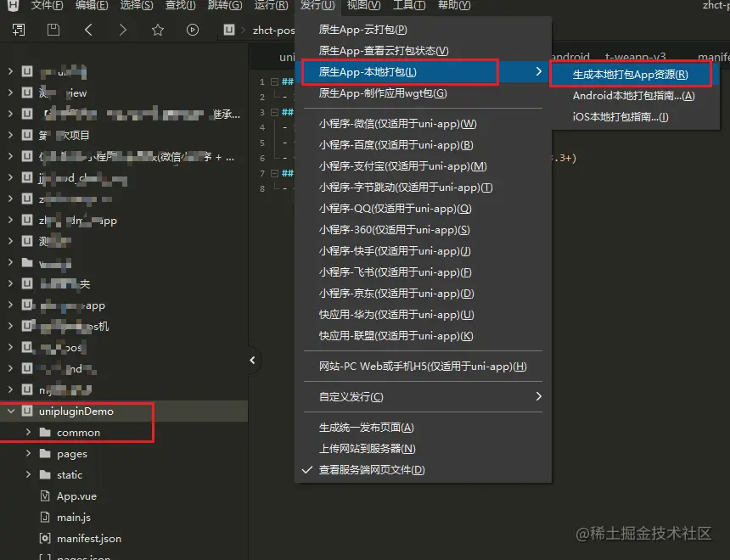Screen dimensions: 730x560
Task: Expand the static folder
Action: coord(28,474)
